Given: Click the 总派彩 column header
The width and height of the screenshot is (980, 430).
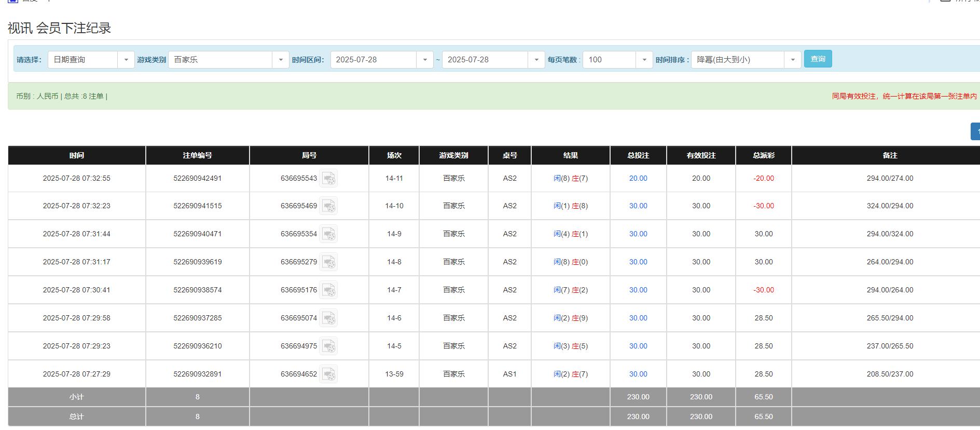Looking at the screenshot, I should click(763, 155).
